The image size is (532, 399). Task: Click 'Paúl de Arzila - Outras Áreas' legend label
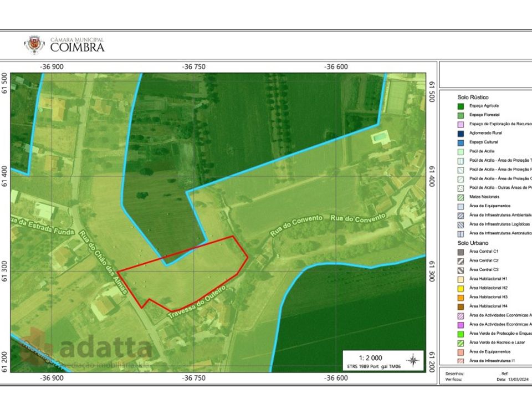tap(500, 188)
